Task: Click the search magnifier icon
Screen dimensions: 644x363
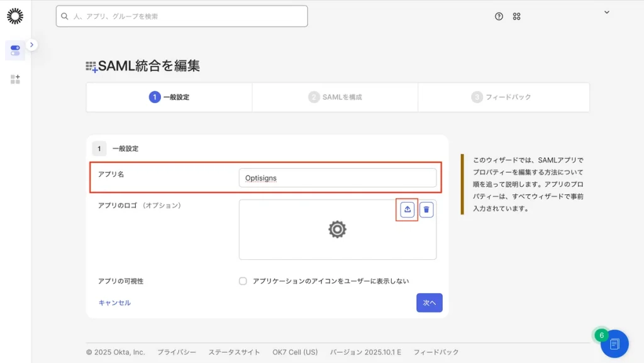Action: pos(65,16)
